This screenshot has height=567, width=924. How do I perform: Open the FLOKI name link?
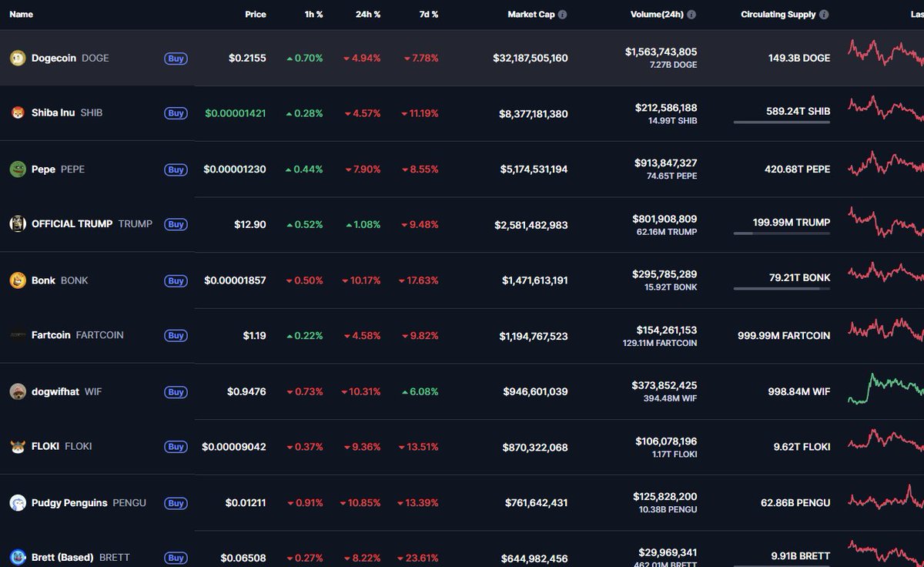62,446
